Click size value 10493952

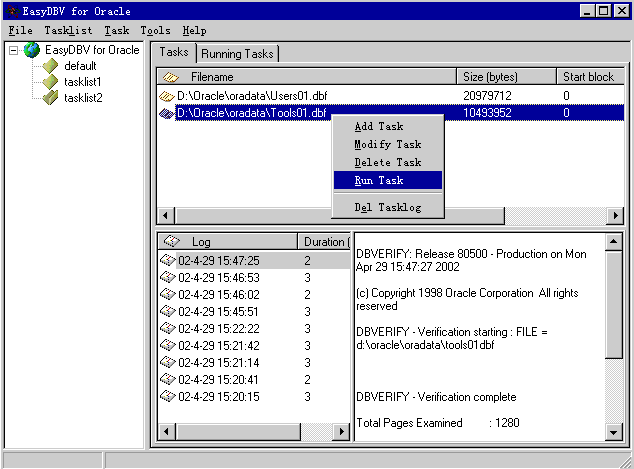[487, 113]
